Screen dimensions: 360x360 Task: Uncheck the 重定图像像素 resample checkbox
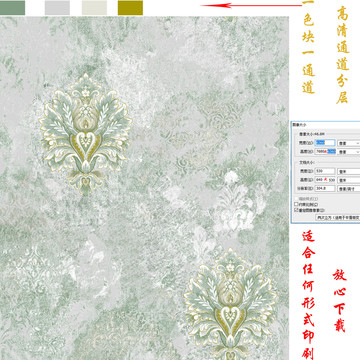tap(296, 210)
